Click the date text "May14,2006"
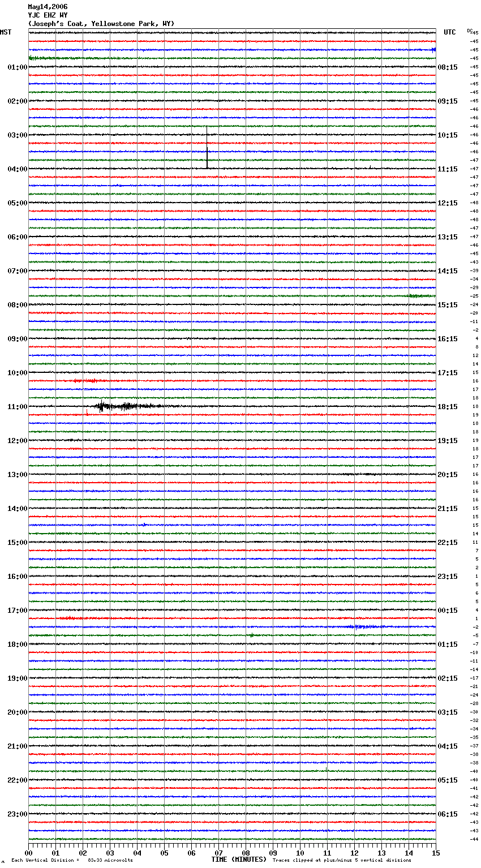This screenshot has height=868, width=481. [48, 7]
